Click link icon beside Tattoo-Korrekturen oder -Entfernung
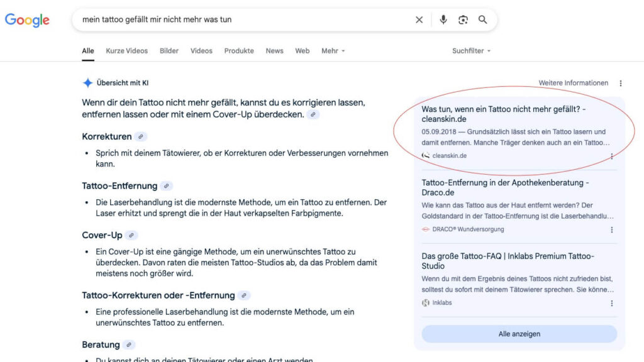Screen dimensions: 644x362 tap(244, 295)
